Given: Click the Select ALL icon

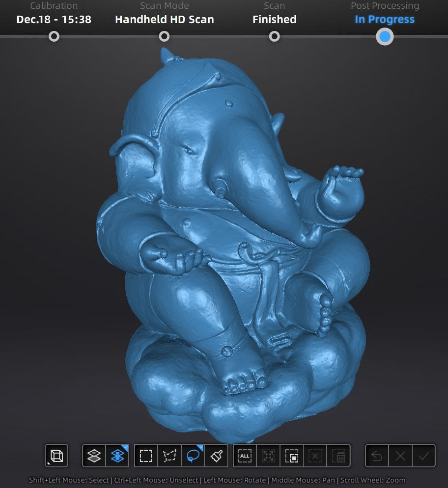Looking at the screenshot, I should click(245, 456).
